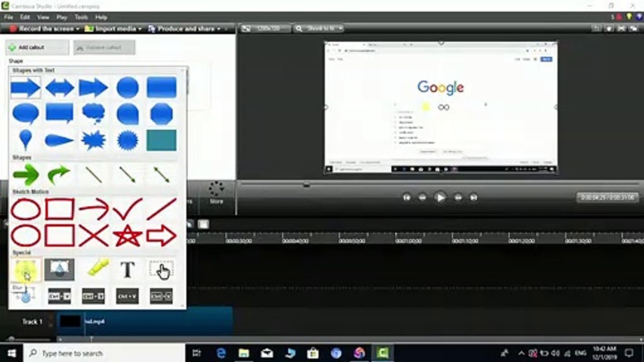Select the red sketch star
Viewport: 644px width, 362px height.
click(x=127, y=235)
